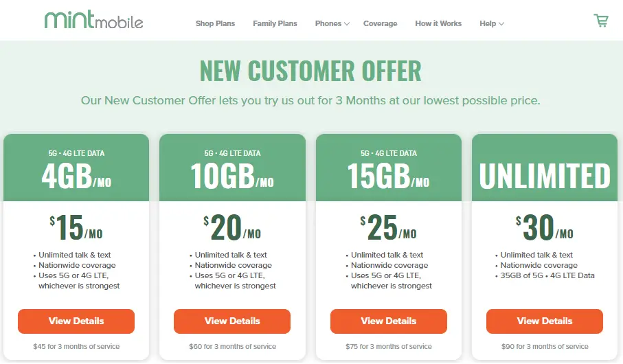Click the Mint Mobile logo
Viewport: 623px width, 364px height.
pos(94,21)
